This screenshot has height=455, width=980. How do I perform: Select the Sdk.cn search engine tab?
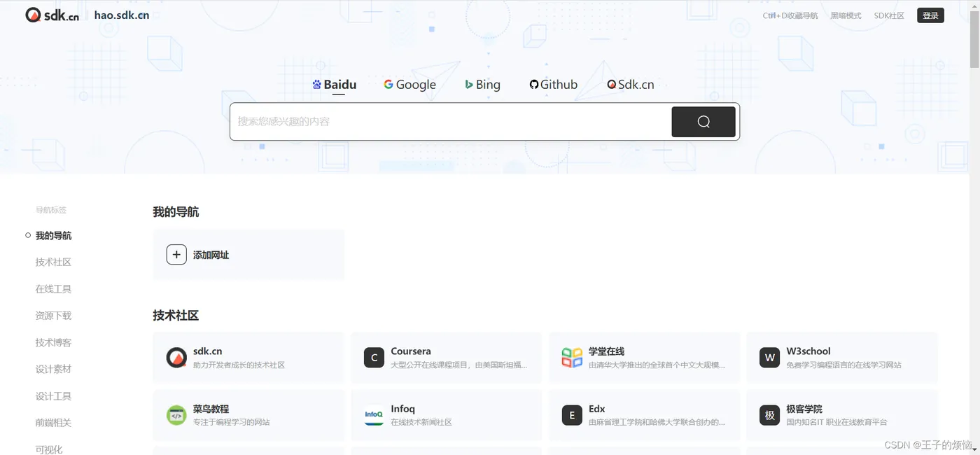click(x=630, y=85)
